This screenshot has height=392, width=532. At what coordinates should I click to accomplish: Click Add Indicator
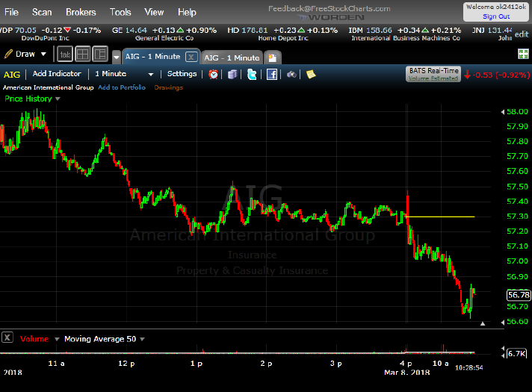[57, 74]
